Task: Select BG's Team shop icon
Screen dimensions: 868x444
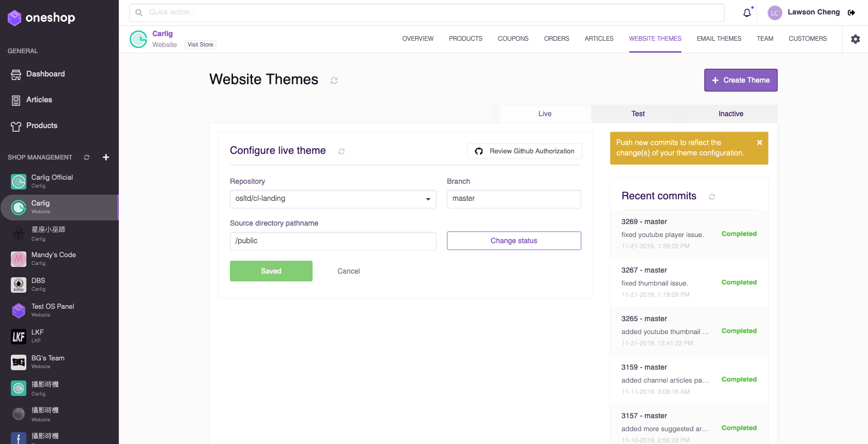Action: pyautogui.click(x=19, y=362)
